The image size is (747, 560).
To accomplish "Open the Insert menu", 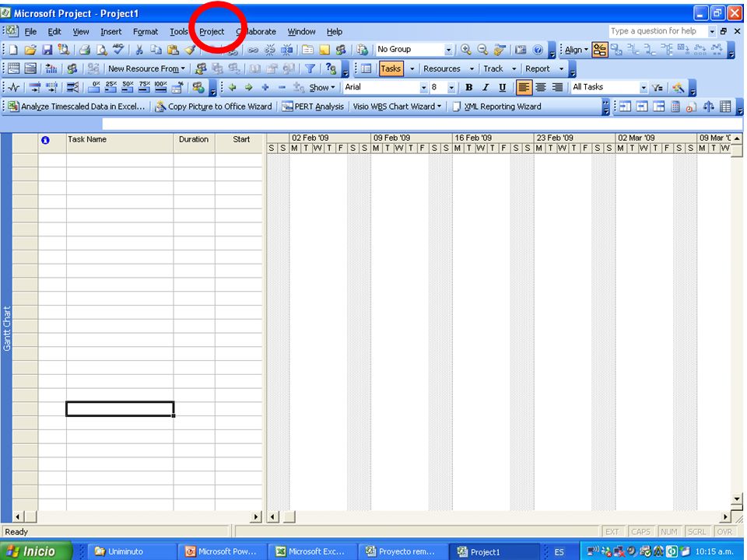I will point(111,31).
